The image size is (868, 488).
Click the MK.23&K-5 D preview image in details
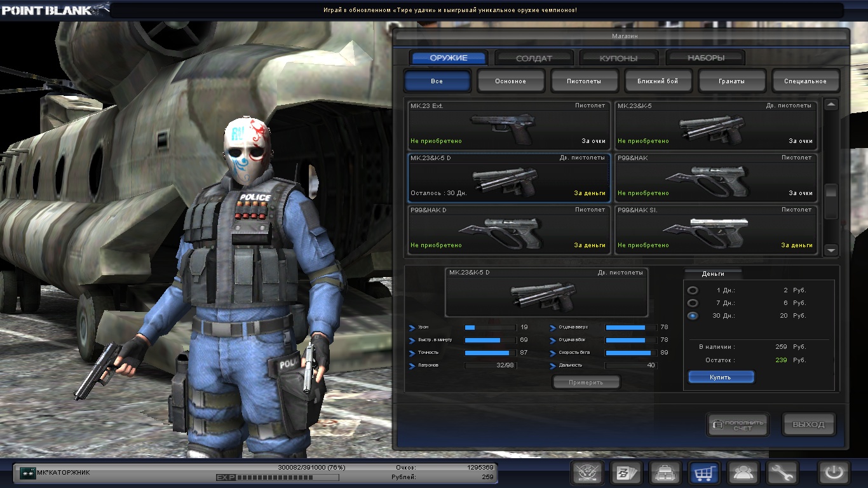pos(546,293)
